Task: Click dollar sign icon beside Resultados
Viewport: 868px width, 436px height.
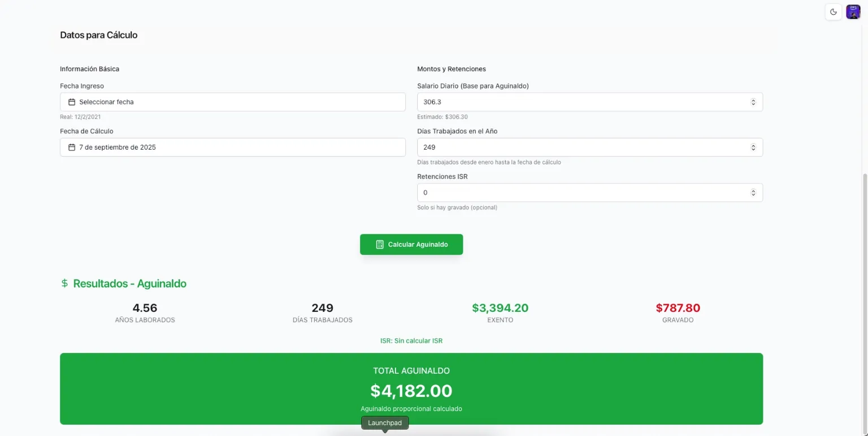Action: click(x=64, y=284)
